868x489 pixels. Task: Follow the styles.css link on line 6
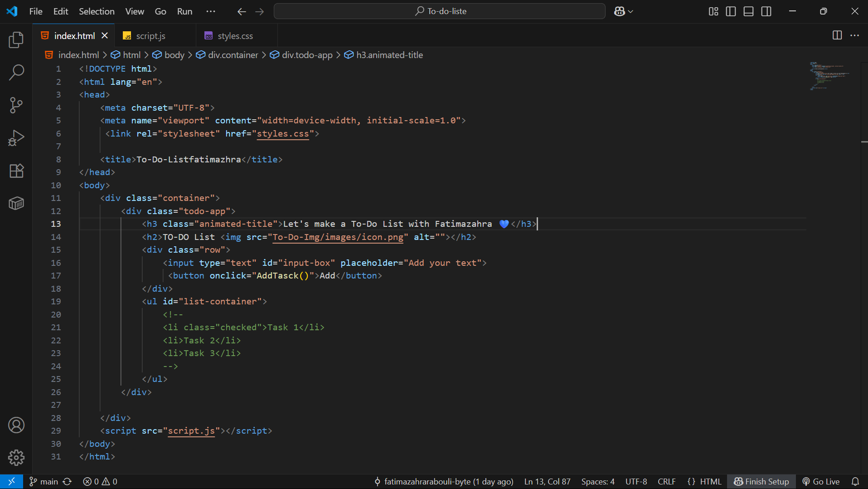[x=282, y=133]
